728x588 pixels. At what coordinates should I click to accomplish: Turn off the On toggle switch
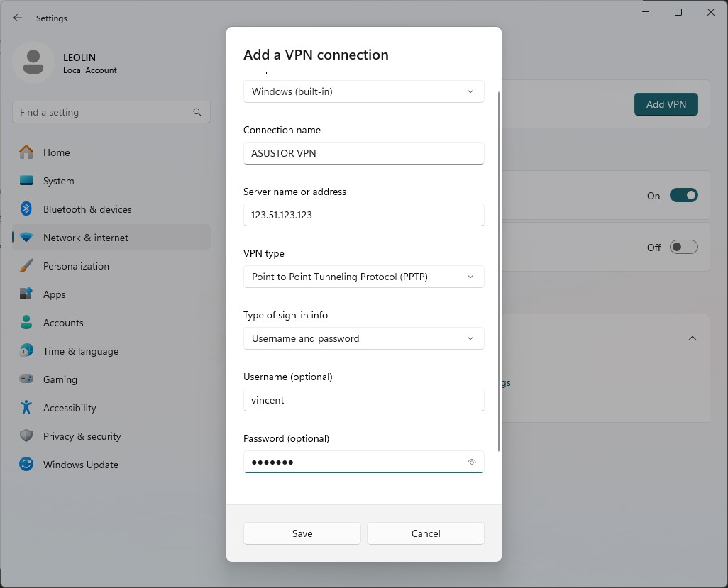pyautogui.click(x=683, y=195)
